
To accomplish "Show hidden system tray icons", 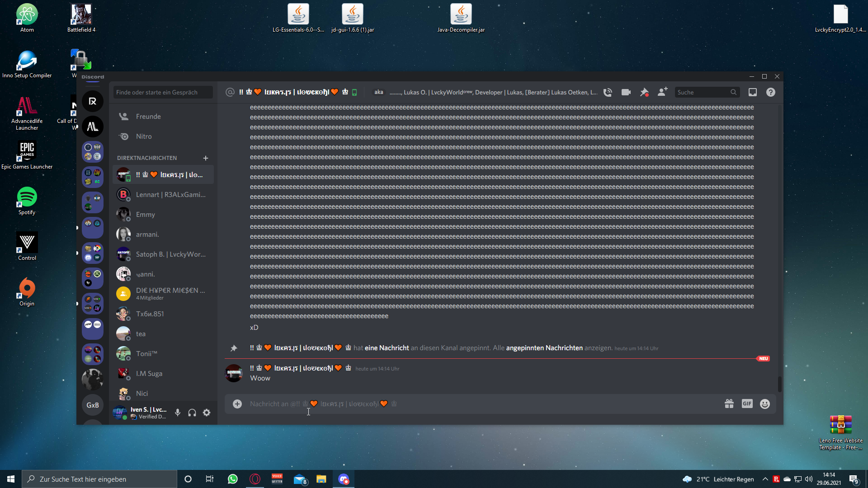I will point(765,479).
